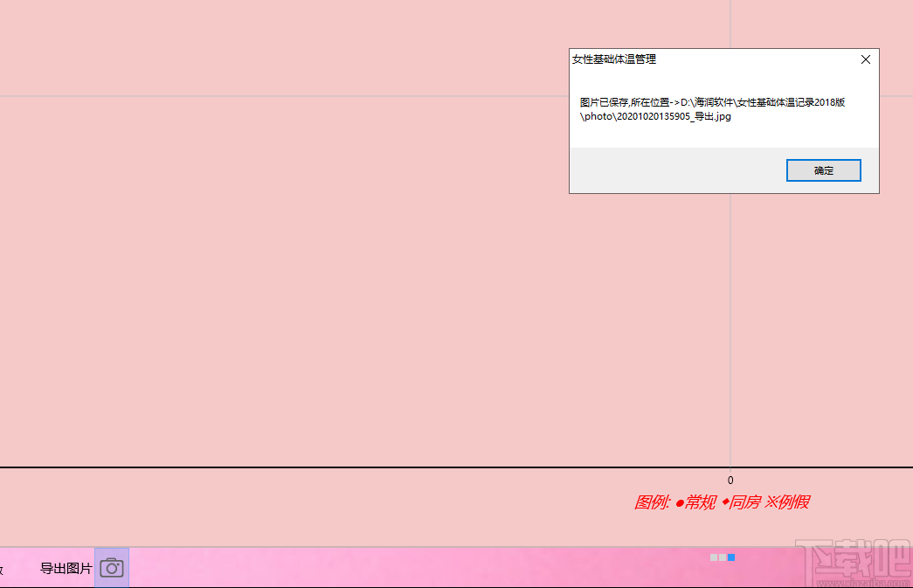Click the red 图例 legend text
Screen dimensions: 913x588
[722, 502]
